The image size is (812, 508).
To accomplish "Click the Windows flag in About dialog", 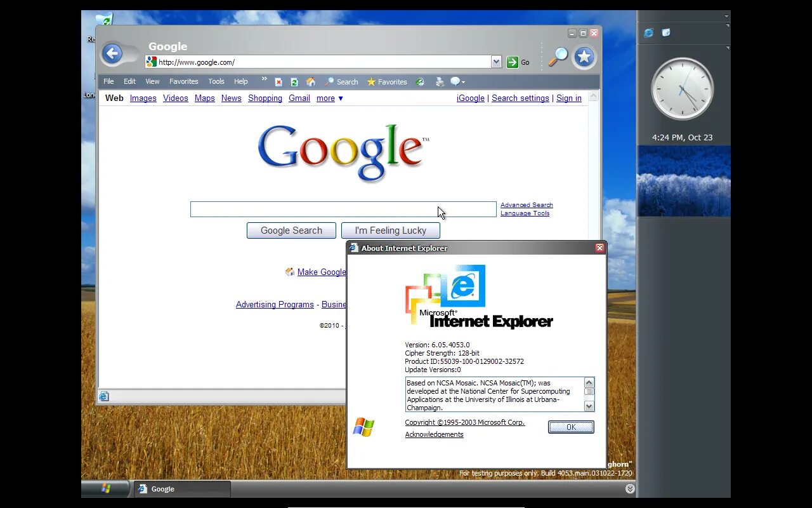I will click(x=363, y=427).
